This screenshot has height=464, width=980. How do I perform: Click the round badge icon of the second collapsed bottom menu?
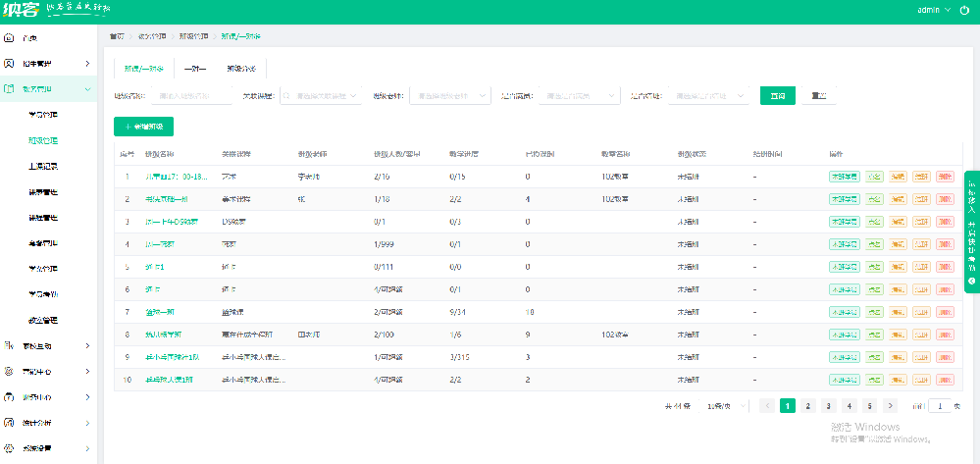pos(9,372)
